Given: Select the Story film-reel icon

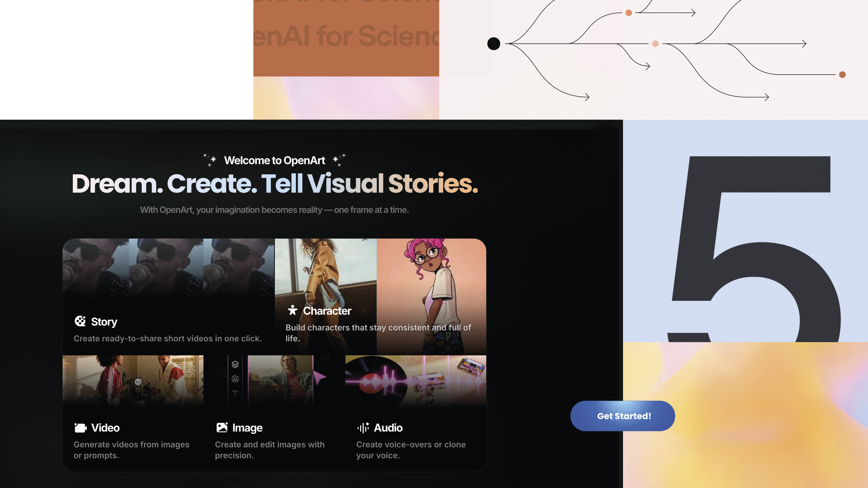Looking at the screenshot, I should coord(81,321).
